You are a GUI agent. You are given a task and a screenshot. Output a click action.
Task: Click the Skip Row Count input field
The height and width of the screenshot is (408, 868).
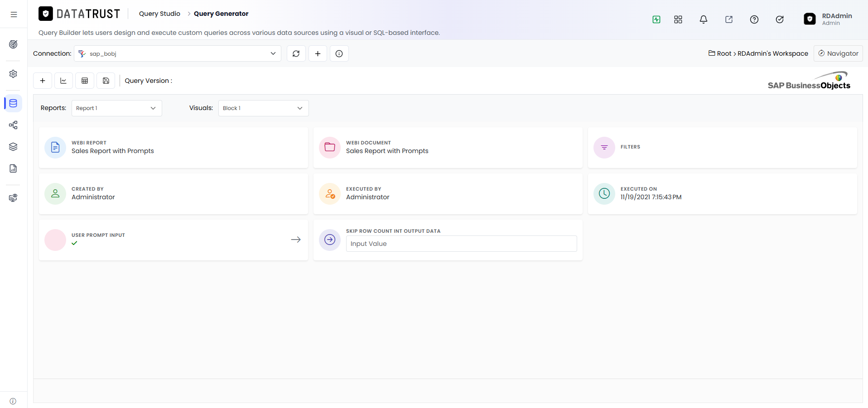(462, 244)
